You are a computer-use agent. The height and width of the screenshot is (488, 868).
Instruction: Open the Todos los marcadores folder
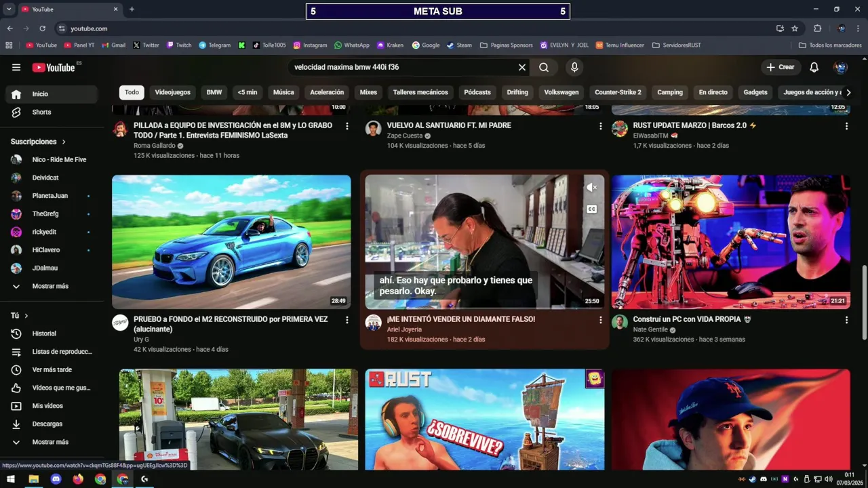830,45
